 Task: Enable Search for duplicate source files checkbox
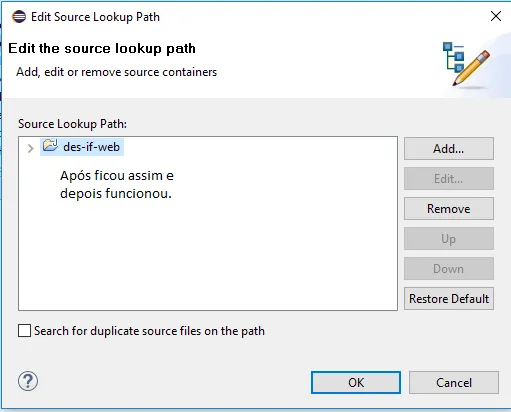[x=24, y=331]
